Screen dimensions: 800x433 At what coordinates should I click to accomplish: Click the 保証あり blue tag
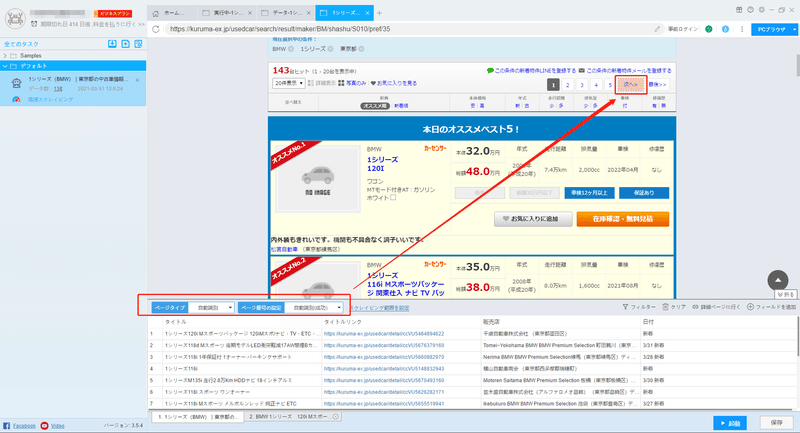644,193
